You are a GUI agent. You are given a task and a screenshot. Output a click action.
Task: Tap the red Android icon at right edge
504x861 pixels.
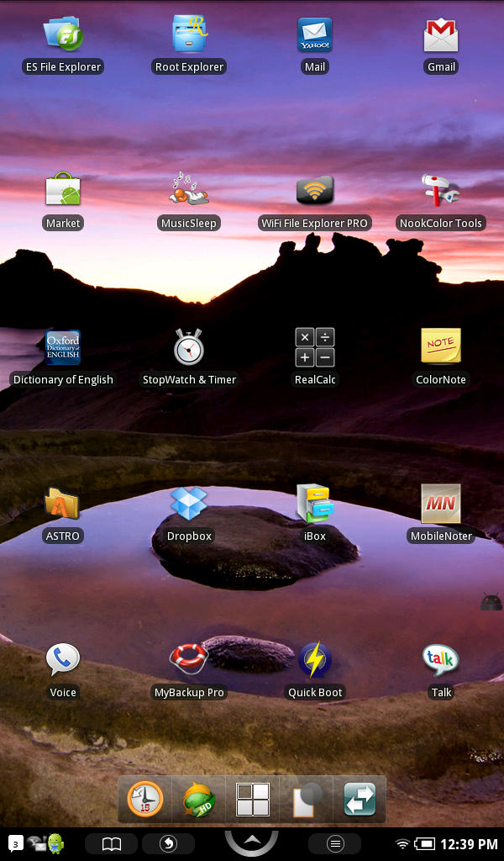point(491,602)
